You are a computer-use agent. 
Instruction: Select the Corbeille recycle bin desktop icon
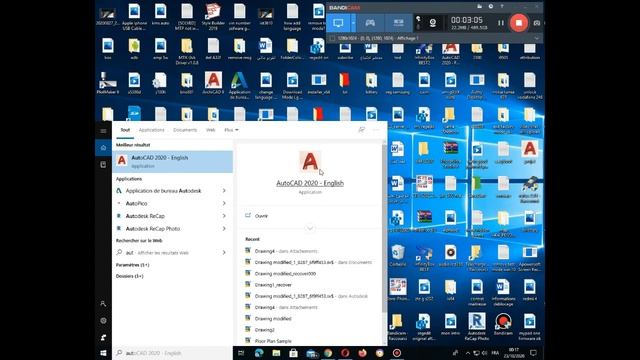pyautogui.click(x=398, y=256)
